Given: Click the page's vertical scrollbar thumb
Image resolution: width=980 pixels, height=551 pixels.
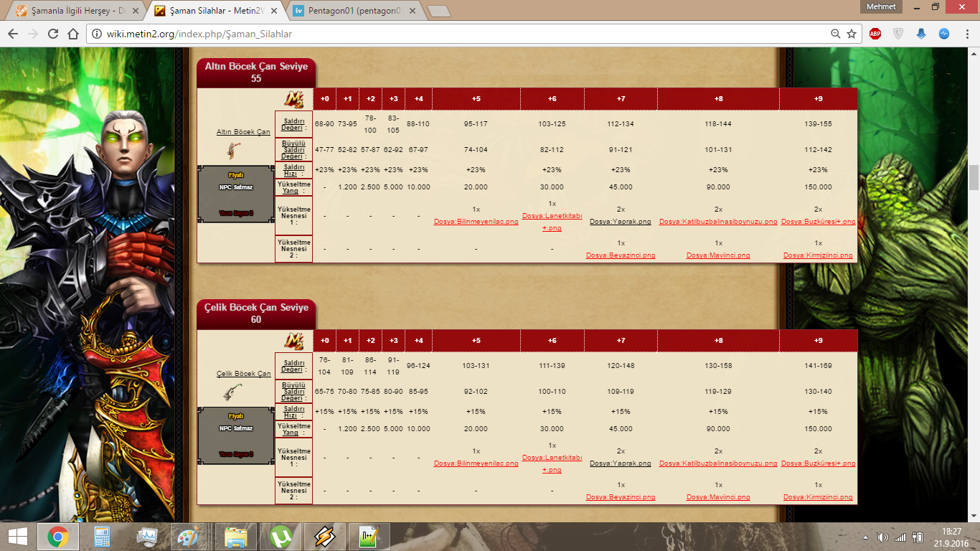Looking at the screenshot, I should [974, 176].
